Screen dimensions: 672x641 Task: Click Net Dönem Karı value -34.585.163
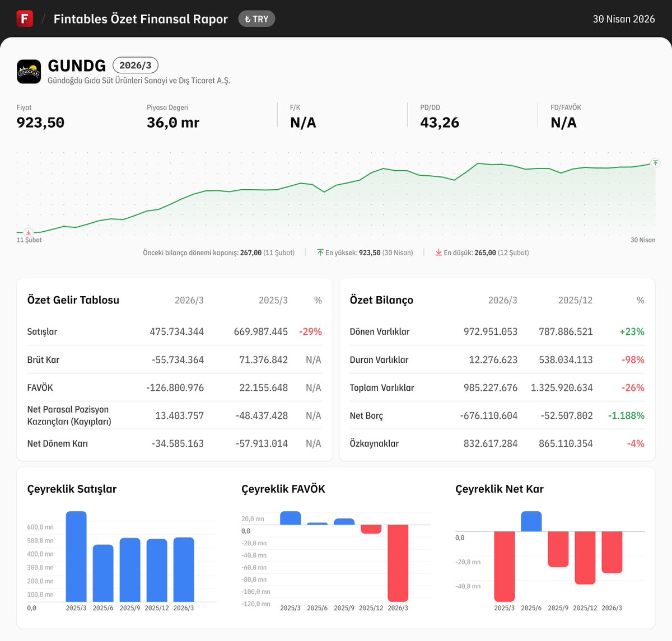click(x=178, y=443)
